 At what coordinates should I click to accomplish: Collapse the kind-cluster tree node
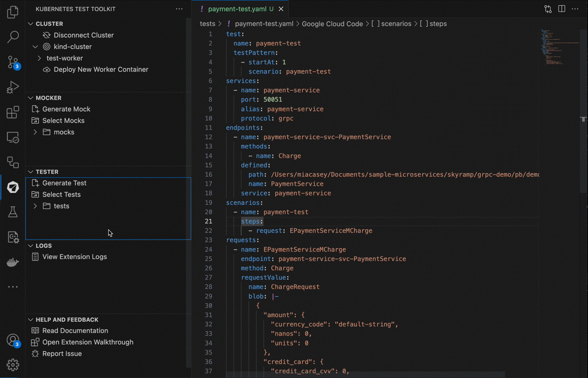(x=35, y=47)
